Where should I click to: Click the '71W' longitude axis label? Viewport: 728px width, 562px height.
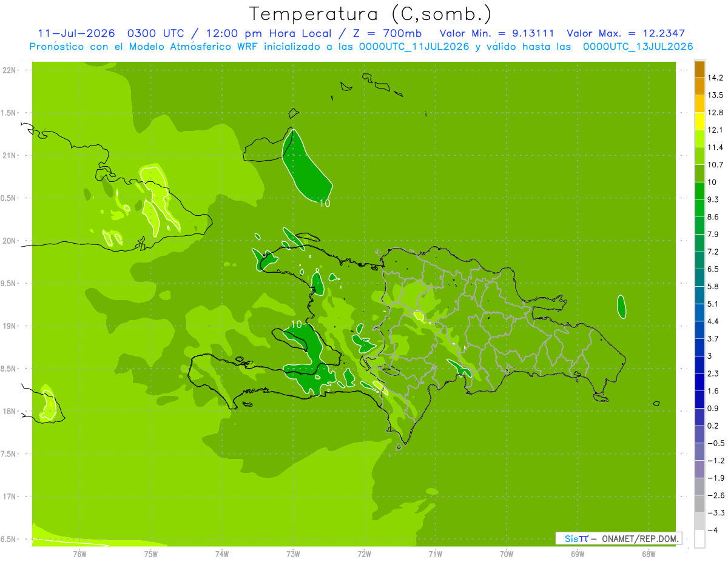click(435, 554)
